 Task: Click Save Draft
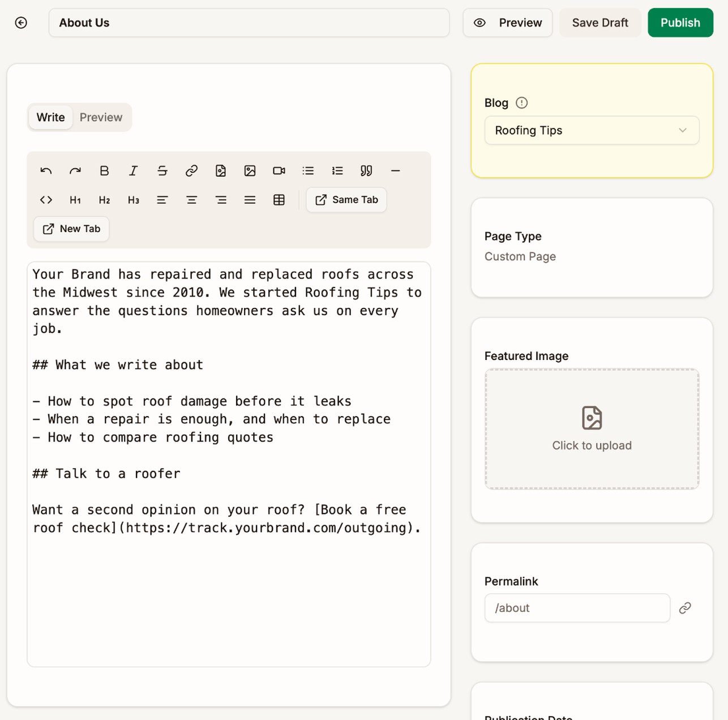(600, 23)
